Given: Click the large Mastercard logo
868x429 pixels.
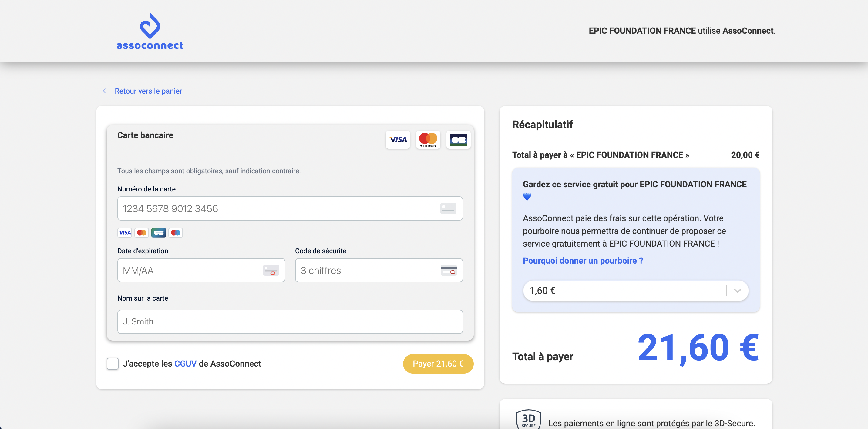Looking at the screenshot, I should tap(428, 139).
